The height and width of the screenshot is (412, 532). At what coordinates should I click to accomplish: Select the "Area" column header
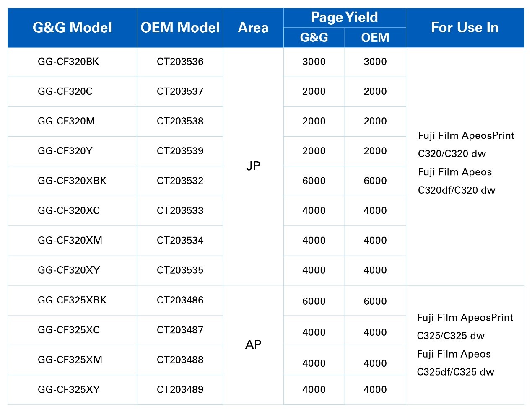click(x=253, y=28)
